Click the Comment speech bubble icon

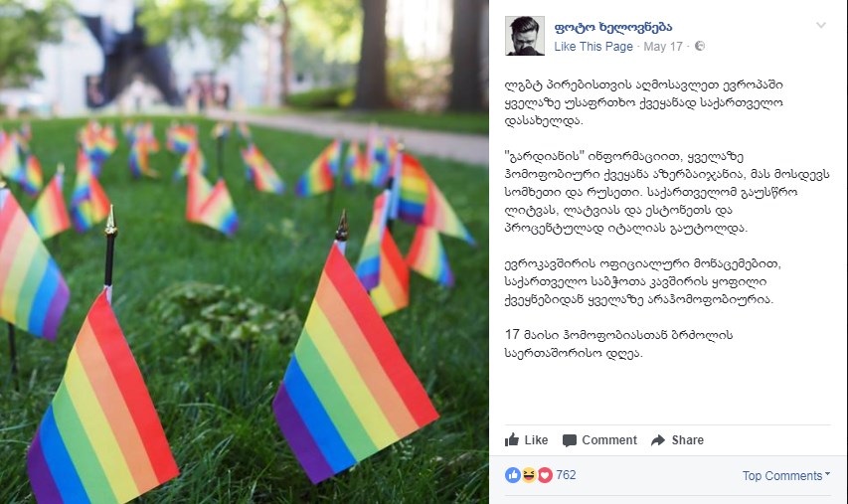[570, 440]
